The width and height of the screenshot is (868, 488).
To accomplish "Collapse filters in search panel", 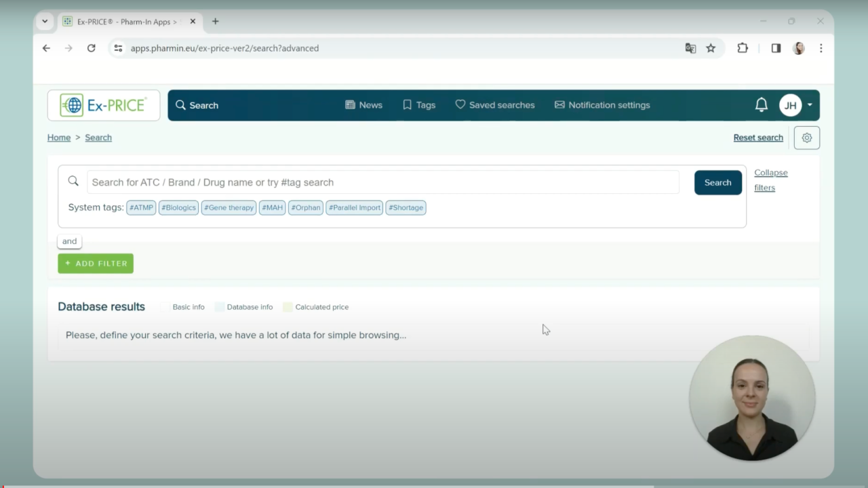I will tap(770, 180).
